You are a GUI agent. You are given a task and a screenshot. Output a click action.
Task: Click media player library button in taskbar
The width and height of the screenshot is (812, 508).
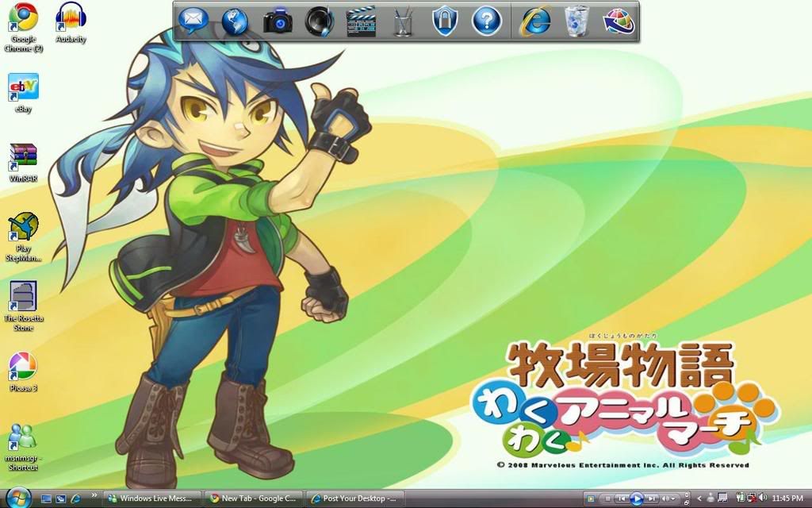point(591,498)
